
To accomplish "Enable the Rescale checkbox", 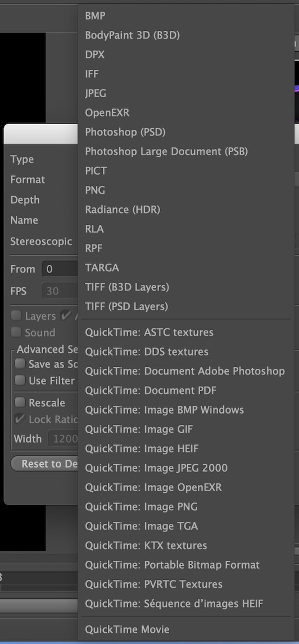I will 20,402.
